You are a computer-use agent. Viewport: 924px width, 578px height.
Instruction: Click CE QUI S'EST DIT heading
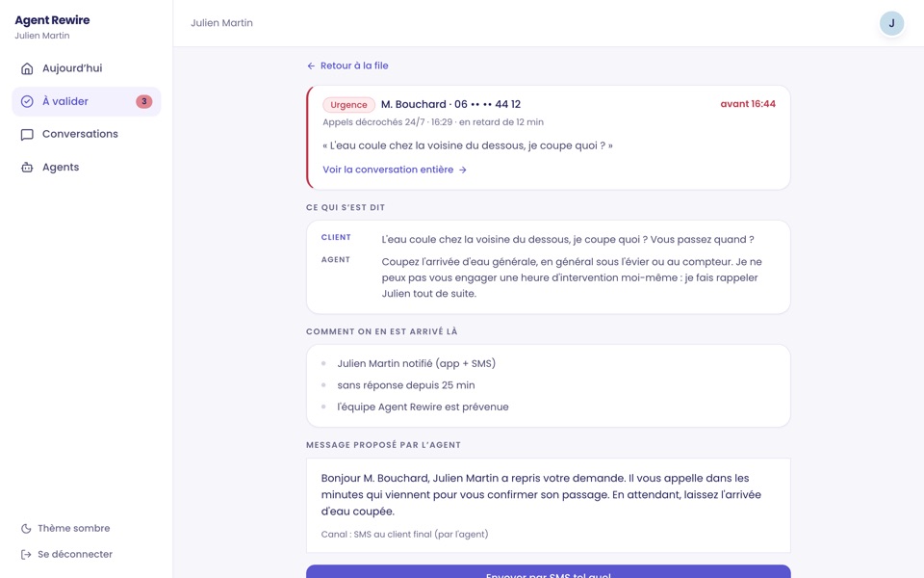[x=346, y=208]
